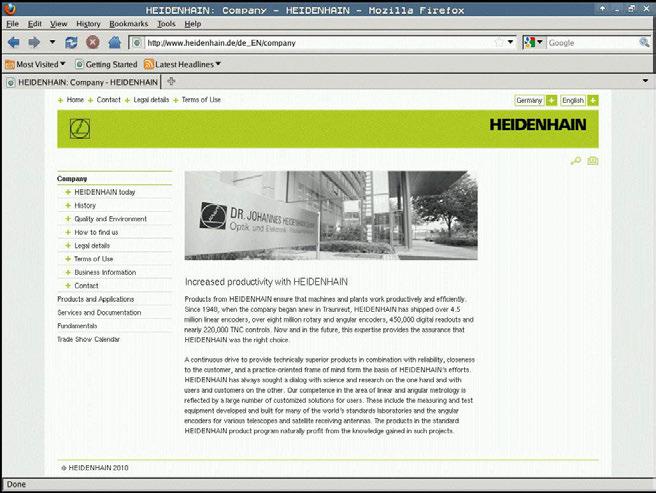Open Latest Headlines feed dropdown
The image size is (656, 493).
tap(182, 64)
